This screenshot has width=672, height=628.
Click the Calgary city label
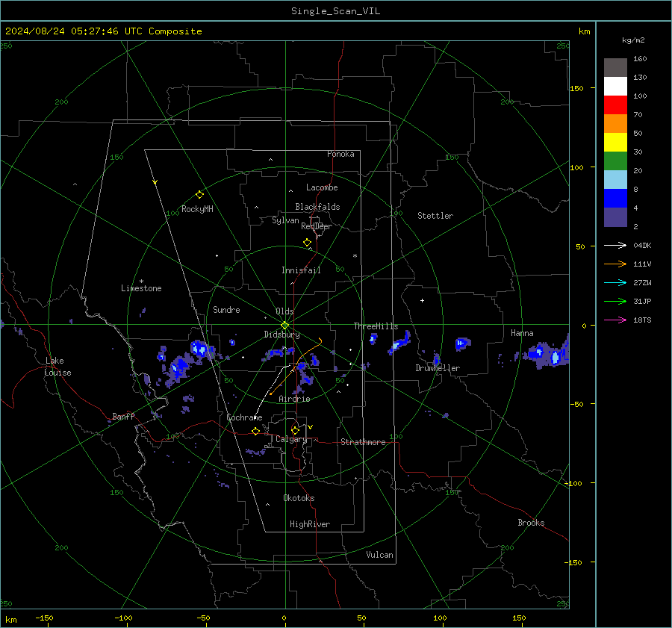coord(291,439)
